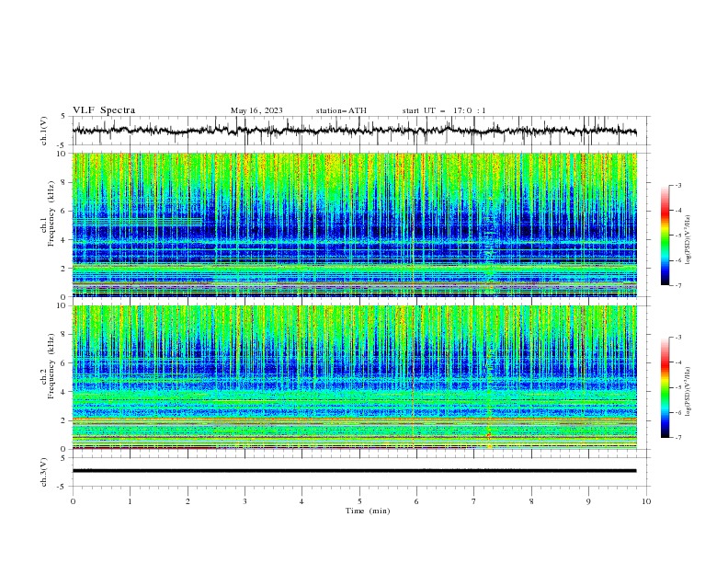The image size is (728, 563).
Task: Click the "-5" tick on ch.1 color bar
Action: pyautogui.click(x=678, y=236)
